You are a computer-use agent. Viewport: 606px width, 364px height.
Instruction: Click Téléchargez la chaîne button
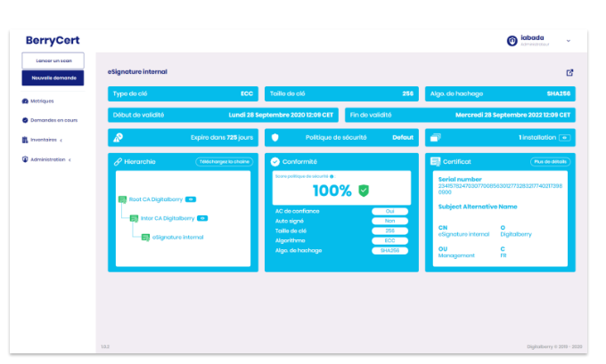225,162
